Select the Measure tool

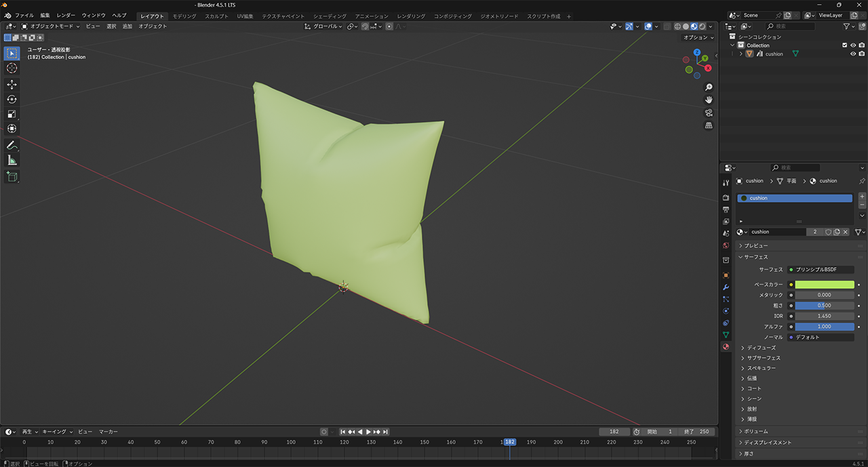(x=12, y=160)
